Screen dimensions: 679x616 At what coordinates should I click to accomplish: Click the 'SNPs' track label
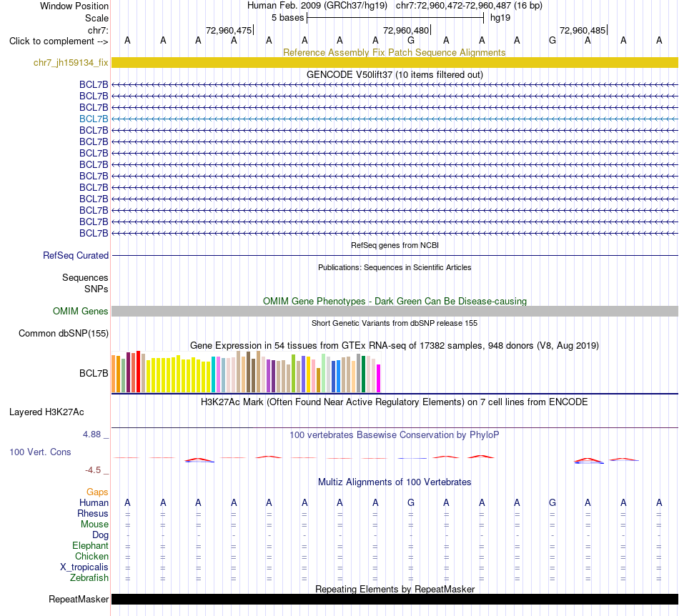(x=96, y=289)
